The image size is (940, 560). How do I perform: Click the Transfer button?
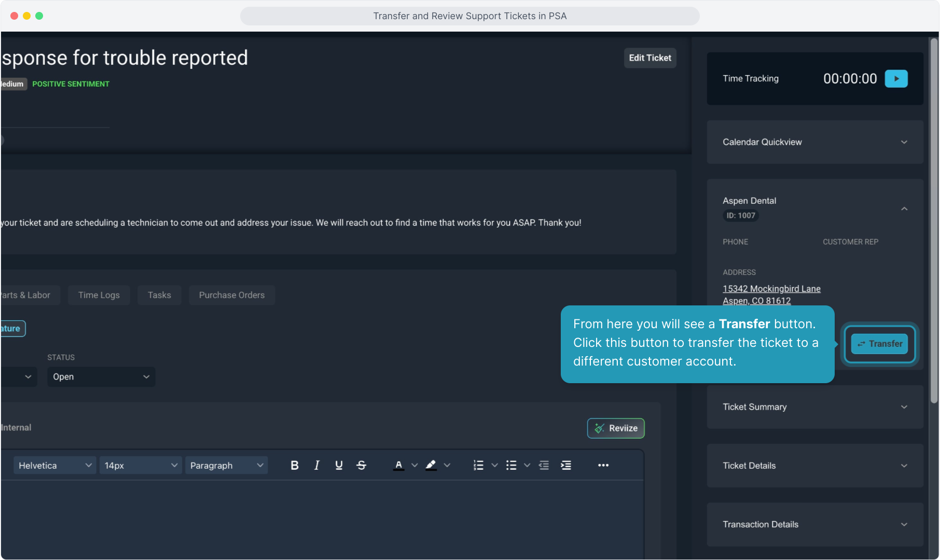point(879,344)
